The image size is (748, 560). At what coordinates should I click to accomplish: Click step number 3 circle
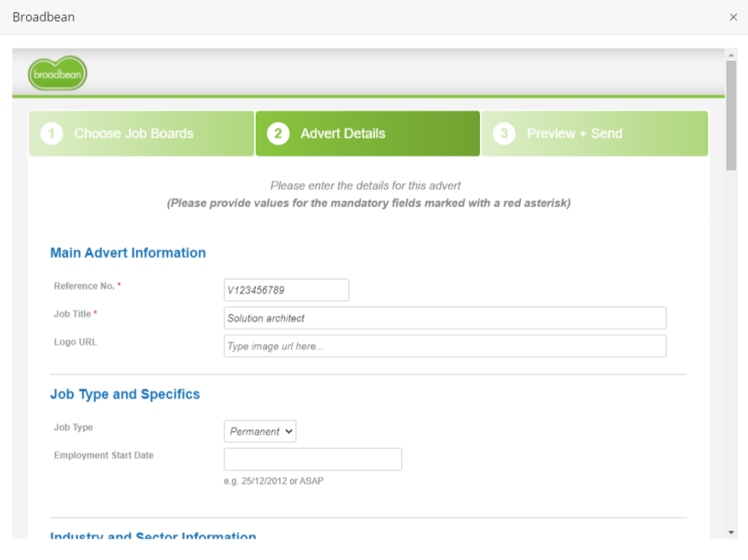(x=504, y=133)
